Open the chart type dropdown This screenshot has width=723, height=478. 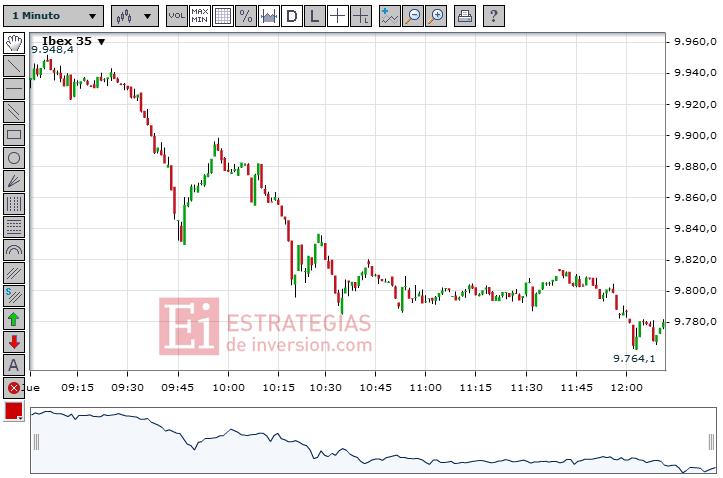134,16
